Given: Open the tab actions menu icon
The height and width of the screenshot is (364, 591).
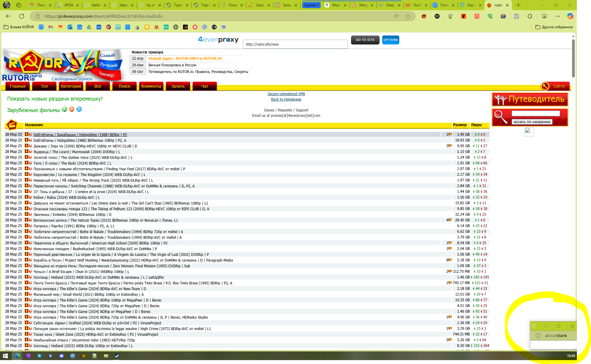Looking at the screenshot, I should coord(19,5).
